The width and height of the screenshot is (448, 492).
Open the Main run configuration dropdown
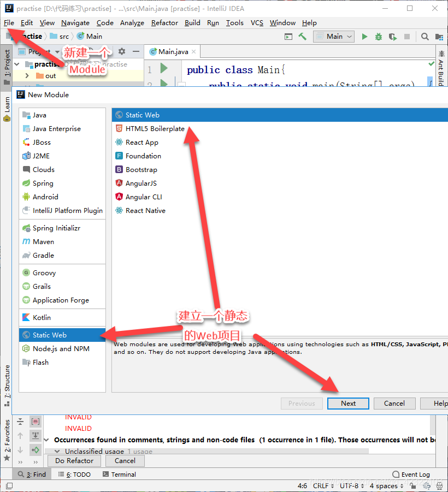pos(334,37)
